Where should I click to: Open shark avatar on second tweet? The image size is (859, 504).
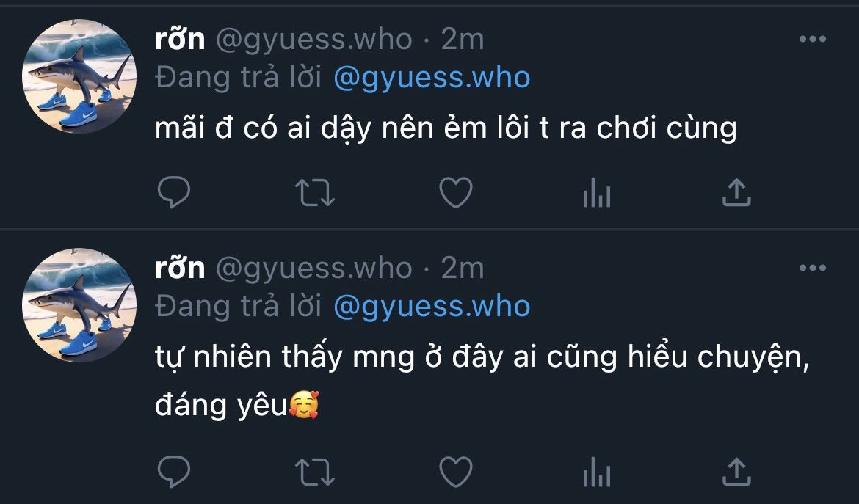click(79, 305)
